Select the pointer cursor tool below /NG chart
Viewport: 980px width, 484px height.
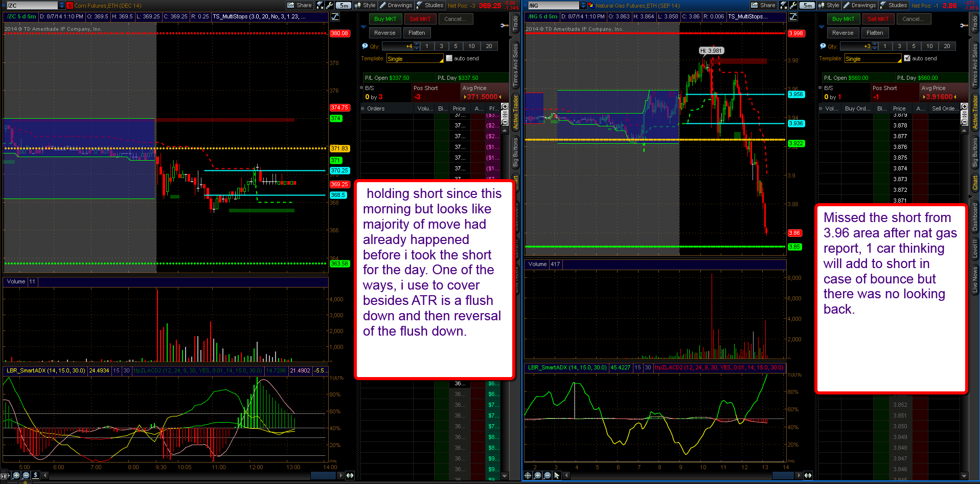557,475
